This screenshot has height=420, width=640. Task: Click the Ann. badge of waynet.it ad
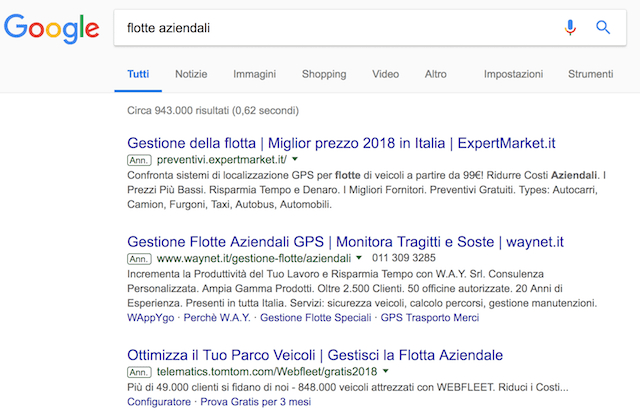(x=139, y=259)
